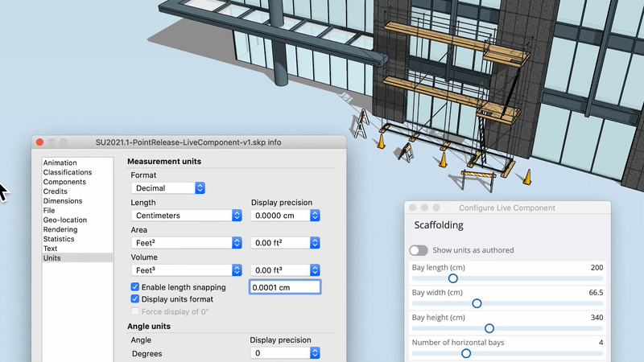This screenshot has width=644, height=362.
Task: Select Rendering in the info sidebar
Action: 60,229
